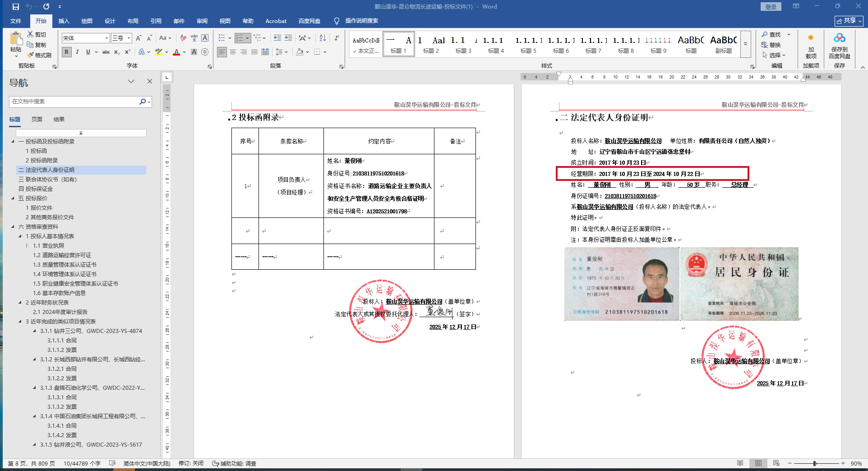Open text effects and typography
This screenshot has width=868, height=471.
[x=142, y=52]
